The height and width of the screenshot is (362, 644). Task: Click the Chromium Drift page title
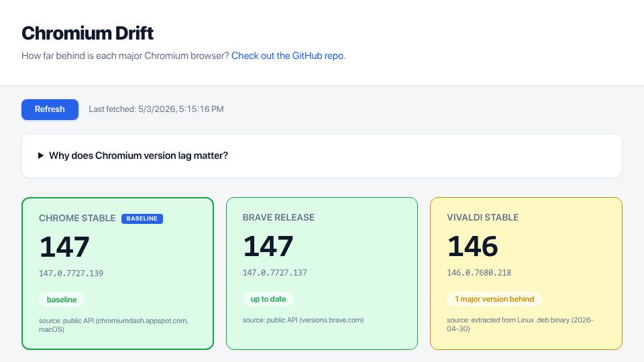[87, 34]
